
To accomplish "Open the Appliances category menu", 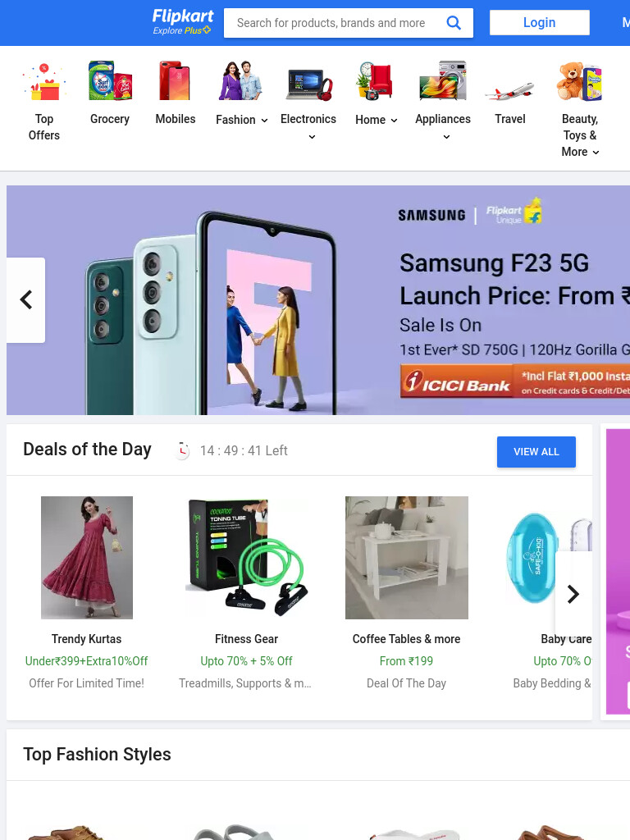I will (443, 127).
